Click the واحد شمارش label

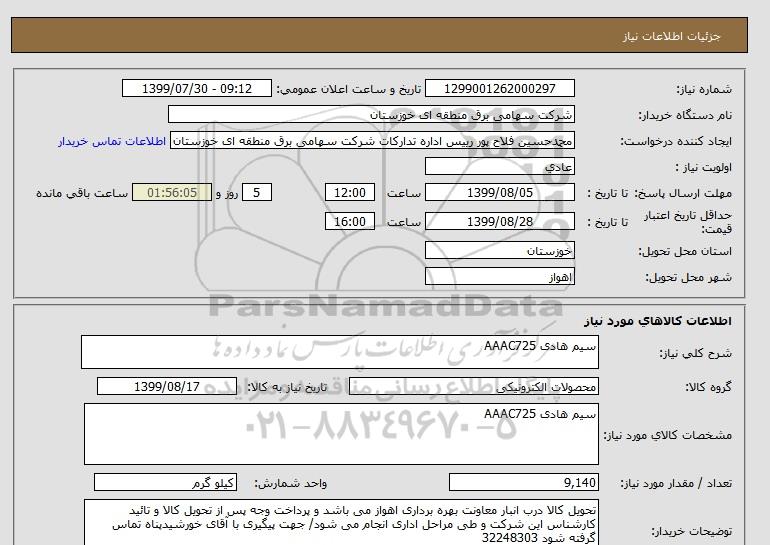pos(291,483)
